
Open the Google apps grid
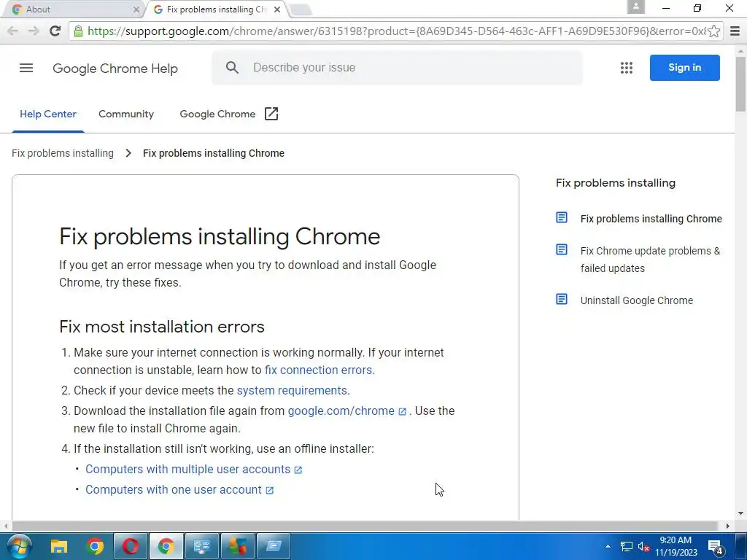click(627, 68)
